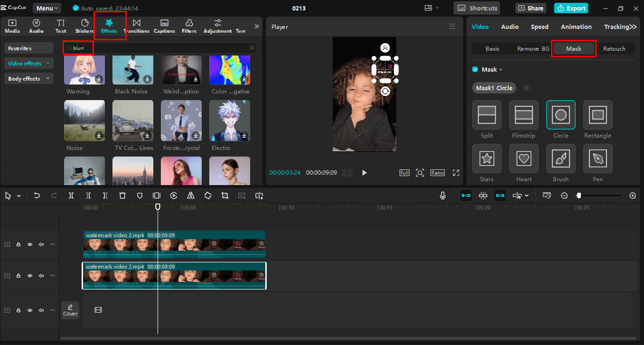
Task: Click the voiceover microphone icon
Action: 442,195
